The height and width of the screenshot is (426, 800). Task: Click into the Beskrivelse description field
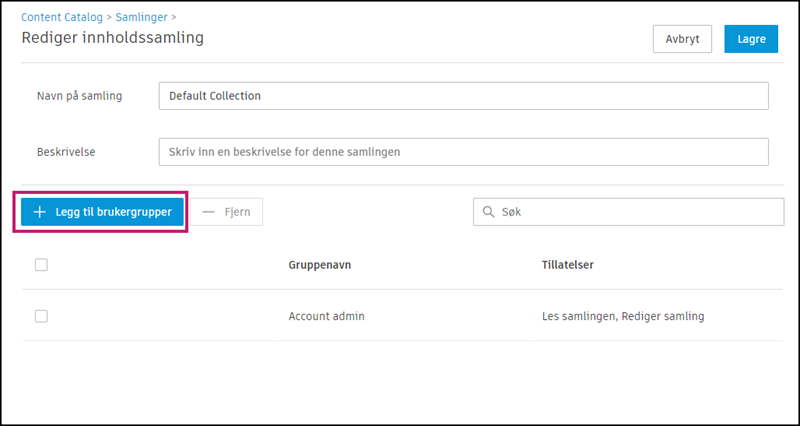click(463, 152)
